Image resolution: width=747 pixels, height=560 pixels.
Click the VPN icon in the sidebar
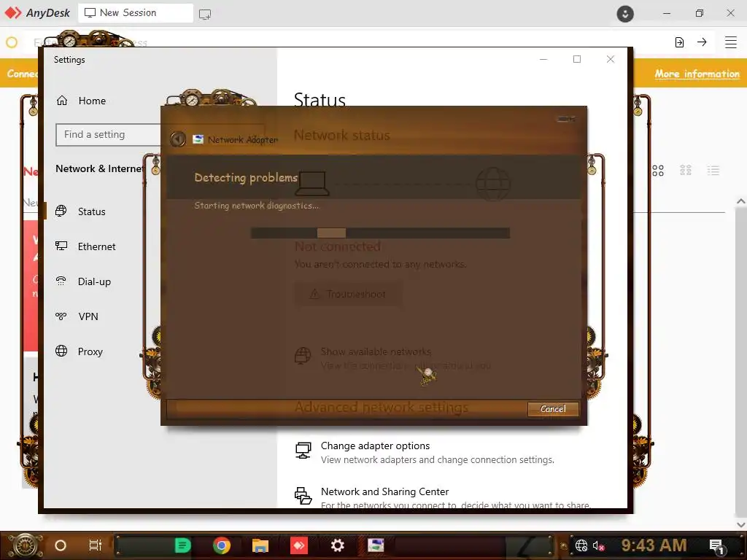(61, 316)
